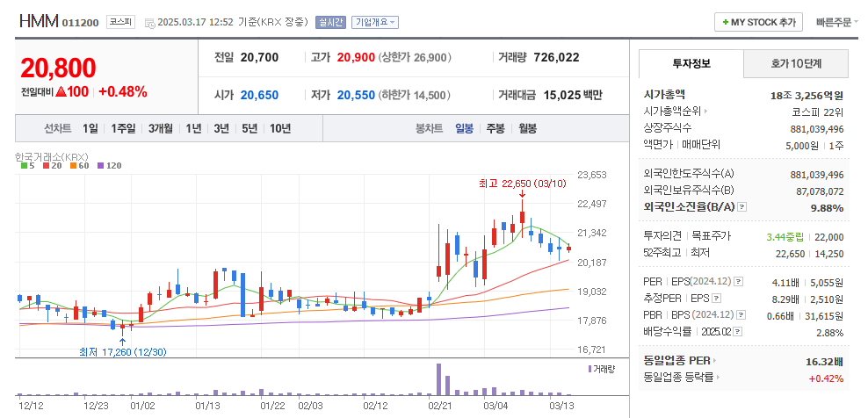The image size is (868, 418).
Task: Click the help icon next to PER EPS(2024.12)
Action: pyautogui.click(x=739, y=283)
